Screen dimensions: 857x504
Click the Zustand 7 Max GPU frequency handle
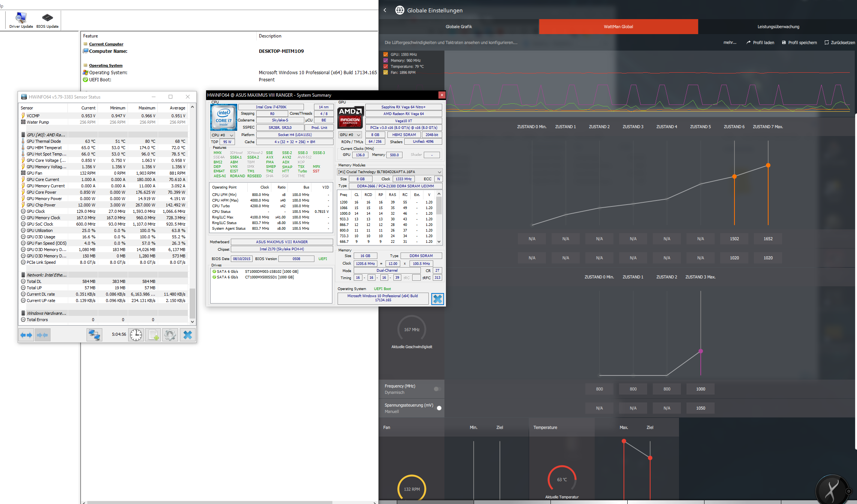[x=768, y=165]
